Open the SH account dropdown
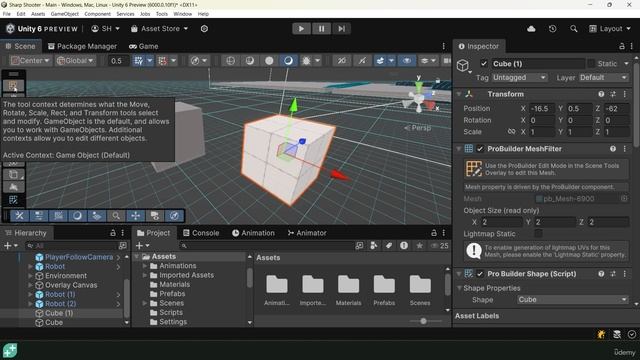640x360 pixels. 106,29
